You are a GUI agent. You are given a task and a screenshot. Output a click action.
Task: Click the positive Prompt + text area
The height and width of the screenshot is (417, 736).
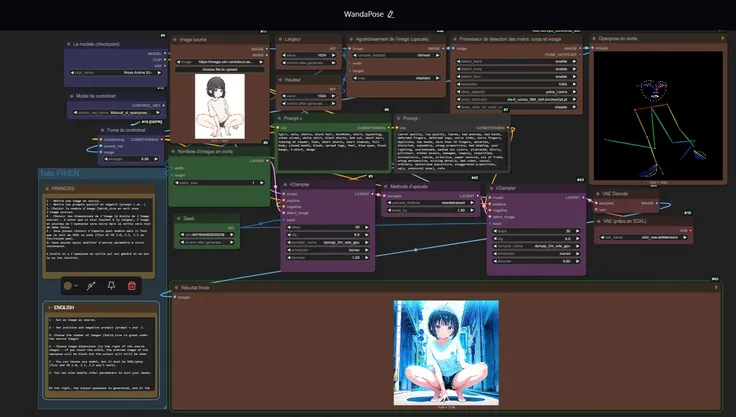333,150
